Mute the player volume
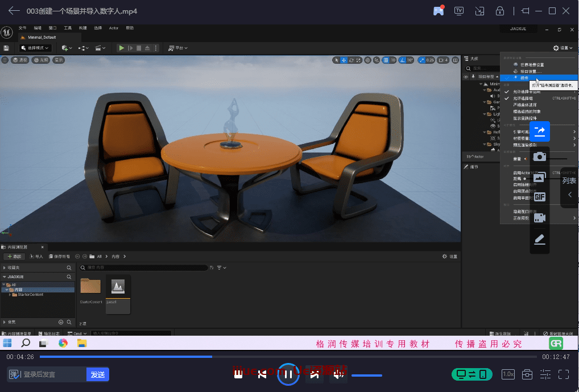 click(339, 374)
